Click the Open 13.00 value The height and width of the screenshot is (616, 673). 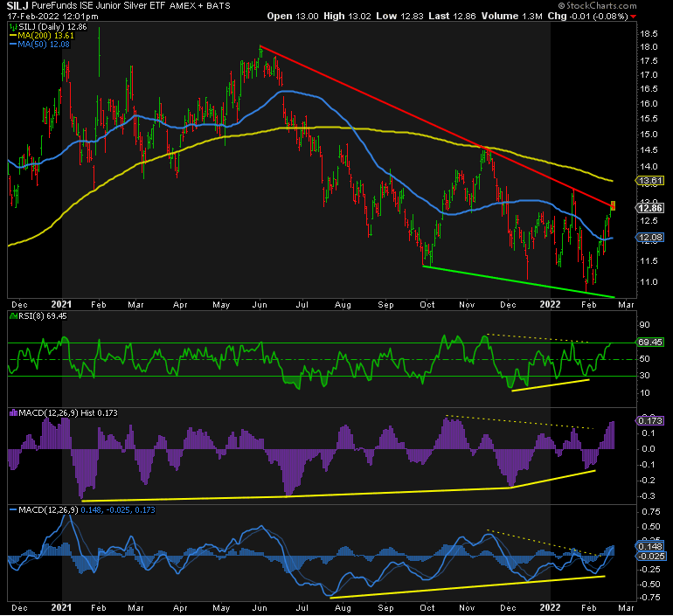click(x=293, y=17)
